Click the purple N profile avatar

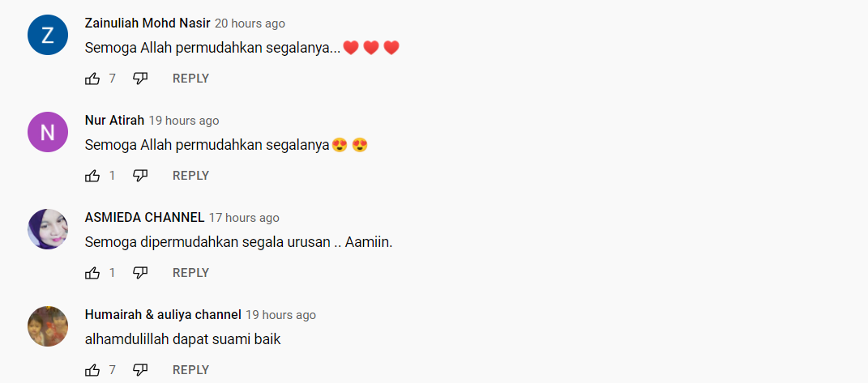tap(48, 132)
